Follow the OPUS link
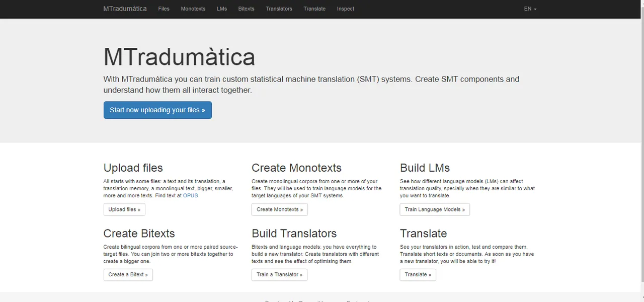The width and height of the screenshot is (644, 302). tap(191, 195)
